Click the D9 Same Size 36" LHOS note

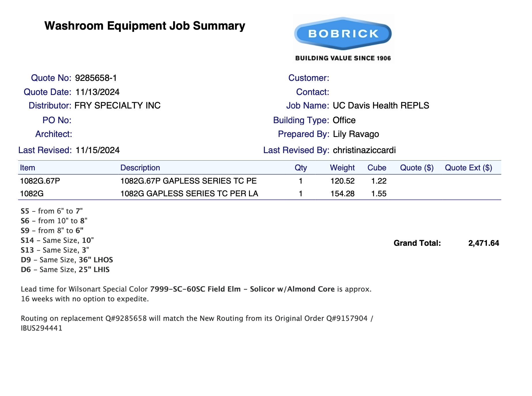point(67,260)
